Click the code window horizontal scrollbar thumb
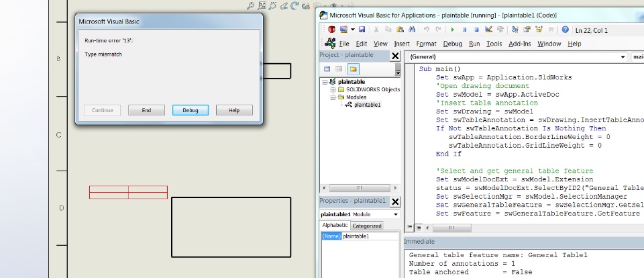The image size is (644, 278). (x=451, y=228)
